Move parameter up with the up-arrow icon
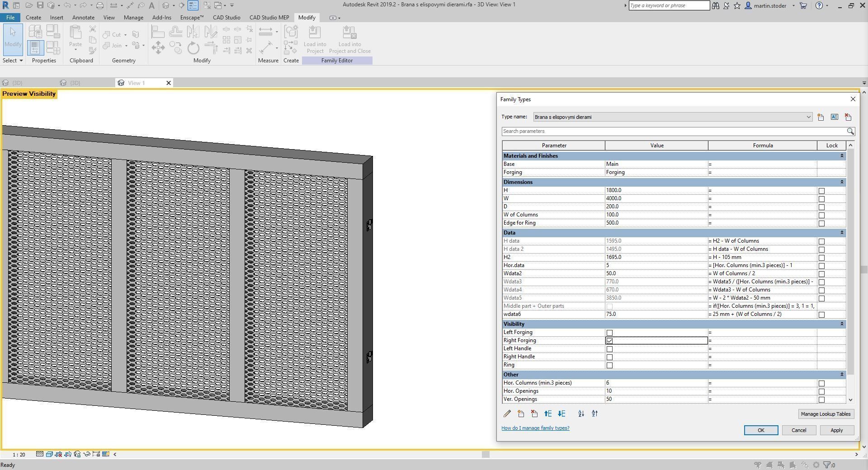This screenshot has width=868, height=470. (548, 414)
